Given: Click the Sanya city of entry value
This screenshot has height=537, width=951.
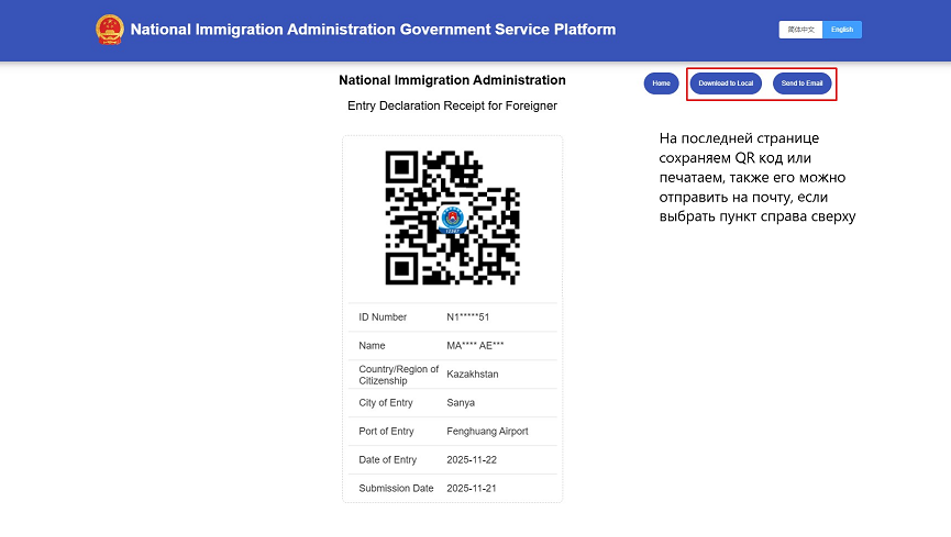Looking at the screenshot, I should 461,403.
